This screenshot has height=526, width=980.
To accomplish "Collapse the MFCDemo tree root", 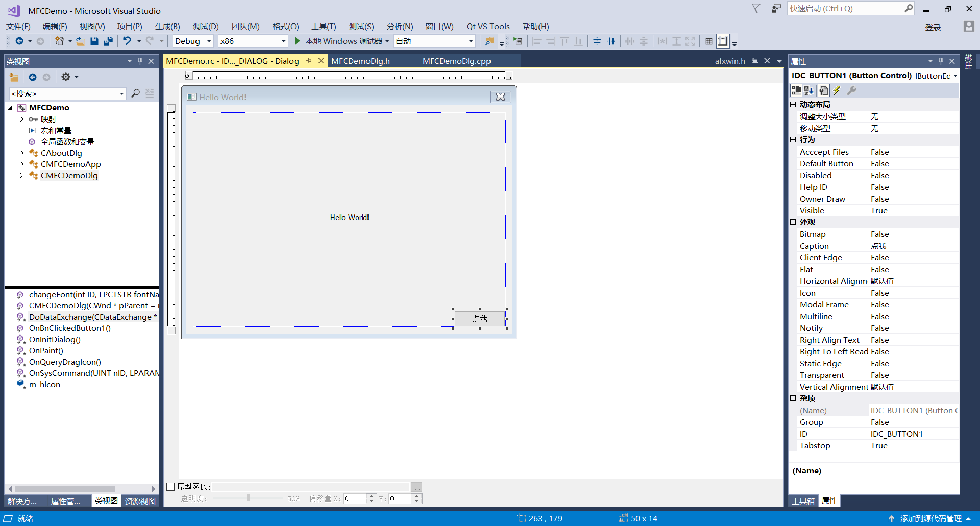I will pos(10,108).
